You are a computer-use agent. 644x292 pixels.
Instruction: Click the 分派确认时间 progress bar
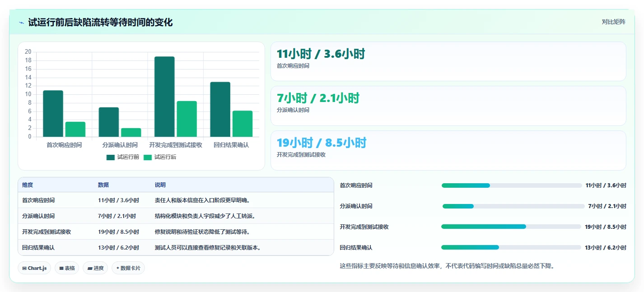(513, 206)
